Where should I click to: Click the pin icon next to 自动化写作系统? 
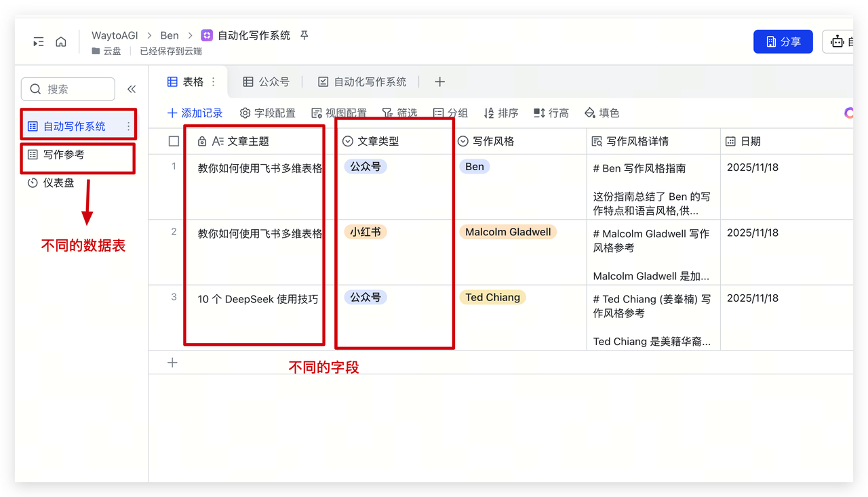303,35
